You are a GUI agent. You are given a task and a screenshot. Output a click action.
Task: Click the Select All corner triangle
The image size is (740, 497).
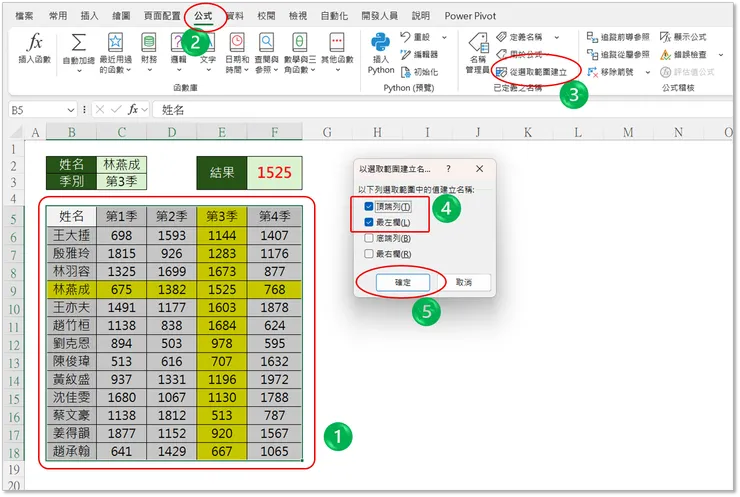pos(15,132)
